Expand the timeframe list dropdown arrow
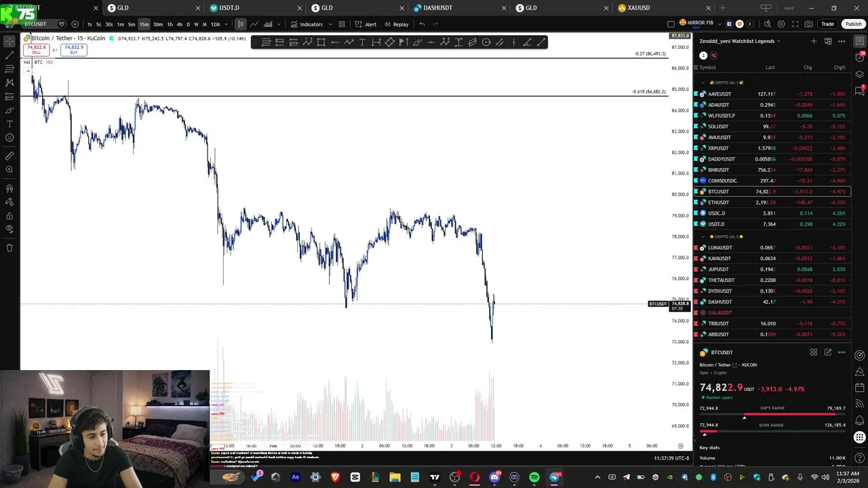The image size is (868, 488). coord(226,24)
